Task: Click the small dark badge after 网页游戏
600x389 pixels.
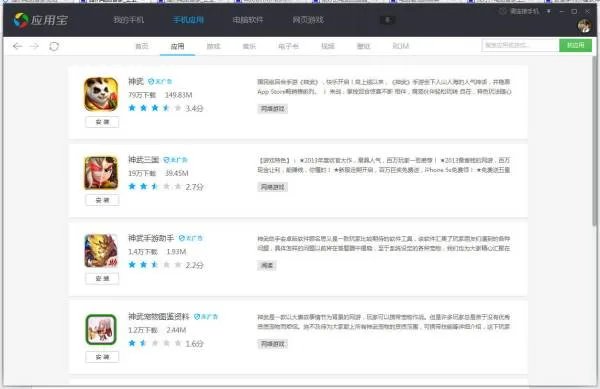Action: coord(387,20)
